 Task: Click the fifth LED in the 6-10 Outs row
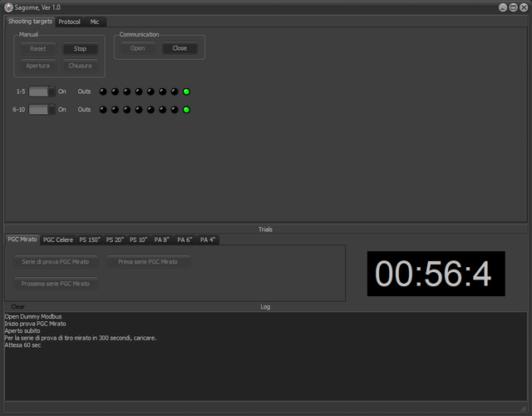pos(150,110)
